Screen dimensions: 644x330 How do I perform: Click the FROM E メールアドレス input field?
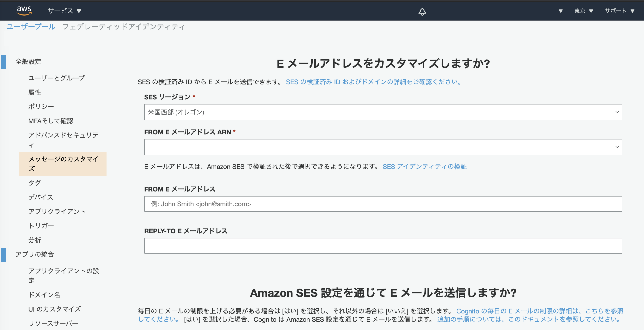click(383, 204)
